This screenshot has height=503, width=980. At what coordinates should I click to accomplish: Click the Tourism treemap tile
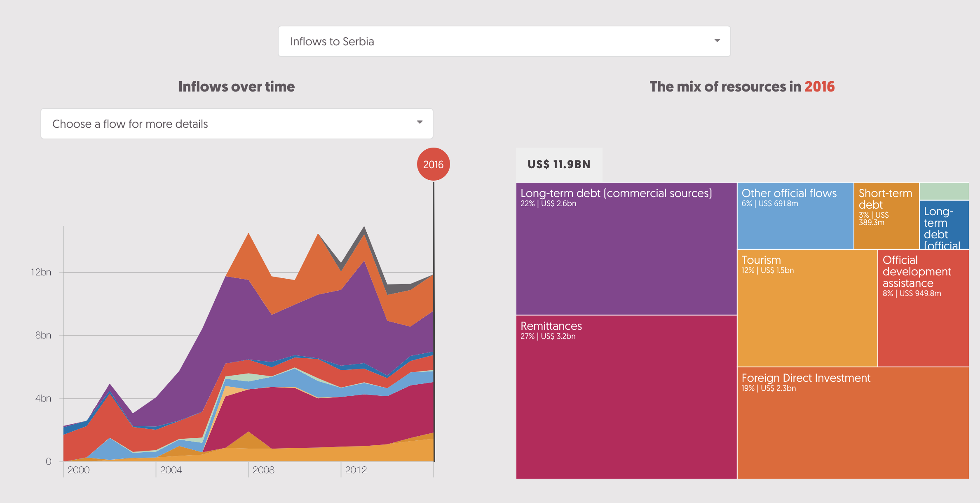point(807,308)
